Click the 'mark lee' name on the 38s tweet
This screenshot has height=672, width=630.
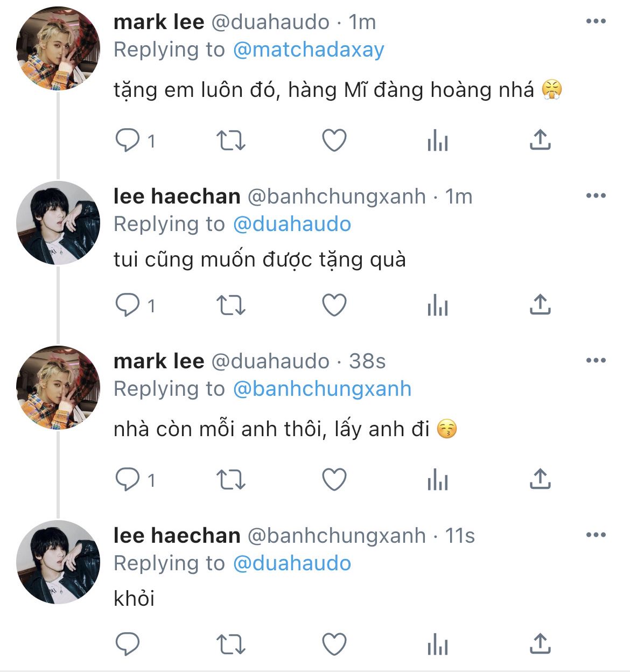point(159,361)
